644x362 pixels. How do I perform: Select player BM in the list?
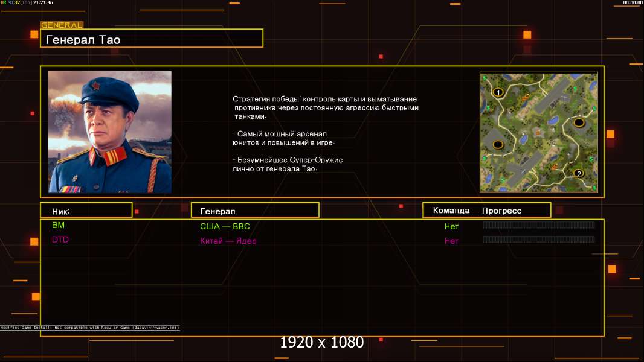click(x=58, y=225)
